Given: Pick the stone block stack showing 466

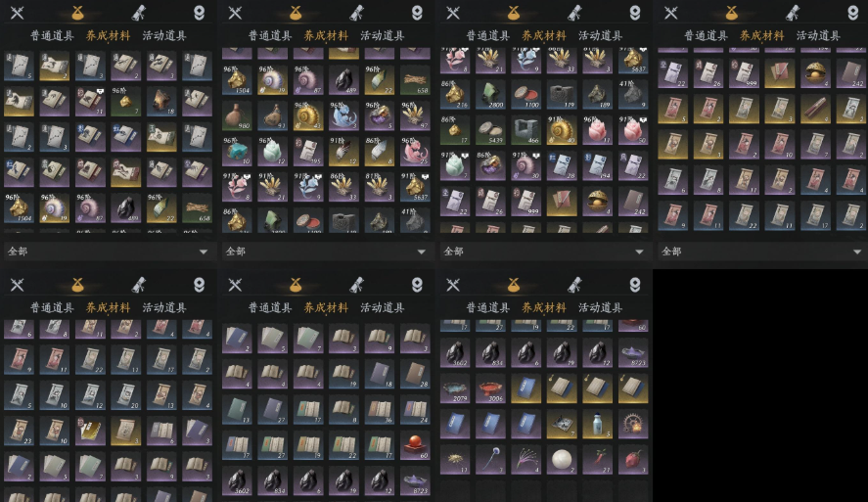Looking at the screenshot, I should point(525,130).
